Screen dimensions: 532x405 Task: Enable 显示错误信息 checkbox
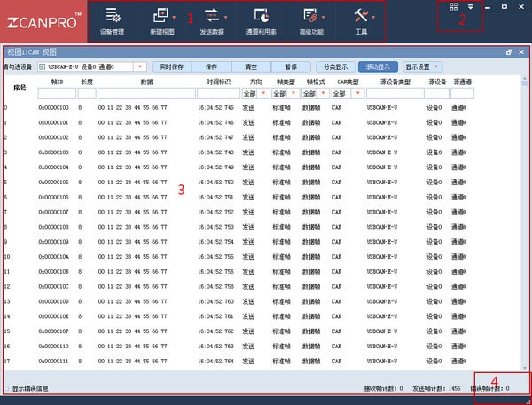tap(8, 388)
